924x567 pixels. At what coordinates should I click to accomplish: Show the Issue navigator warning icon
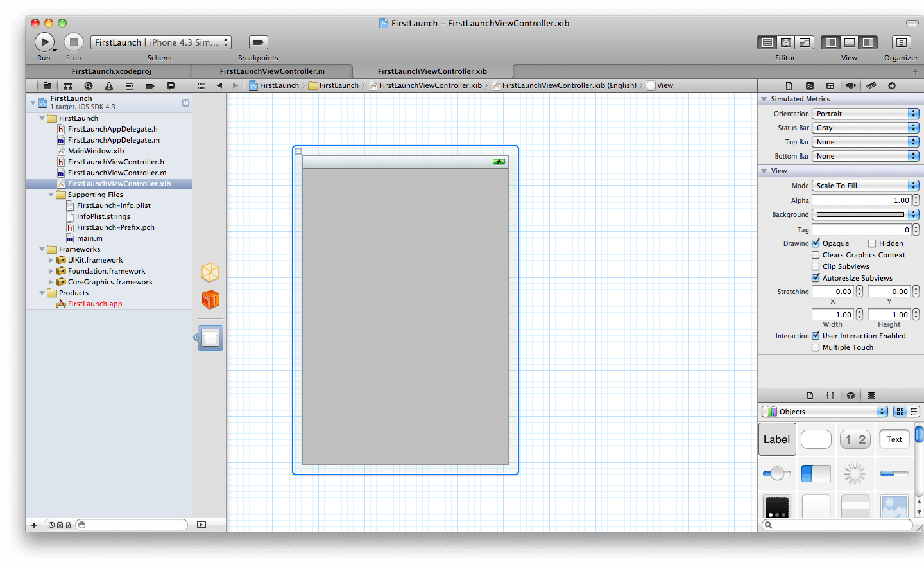pos(109,85)
